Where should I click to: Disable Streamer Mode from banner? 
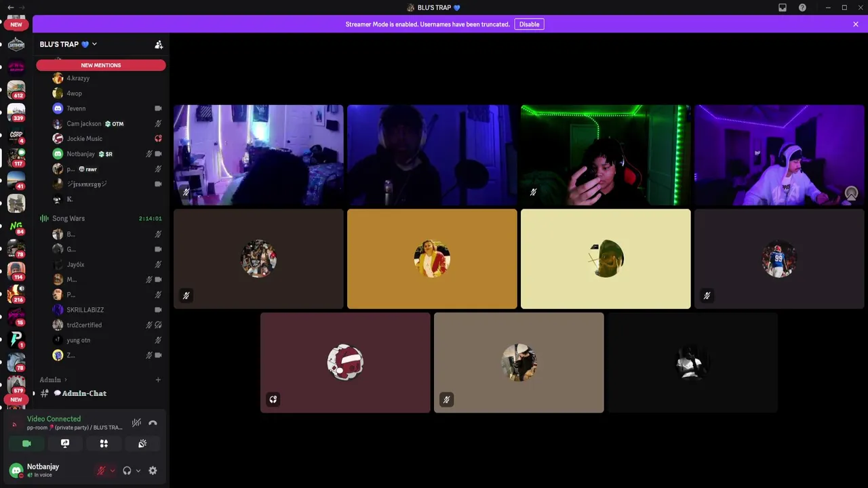coord(529,24)
